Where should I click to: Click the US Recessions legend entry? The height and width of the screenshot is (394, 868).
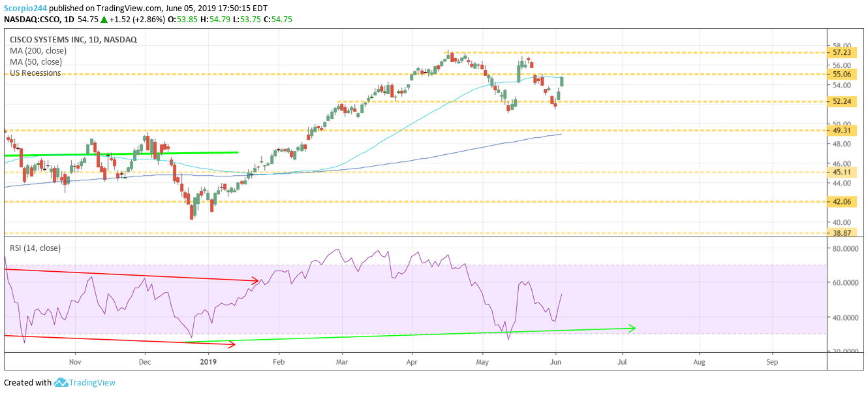33,72
